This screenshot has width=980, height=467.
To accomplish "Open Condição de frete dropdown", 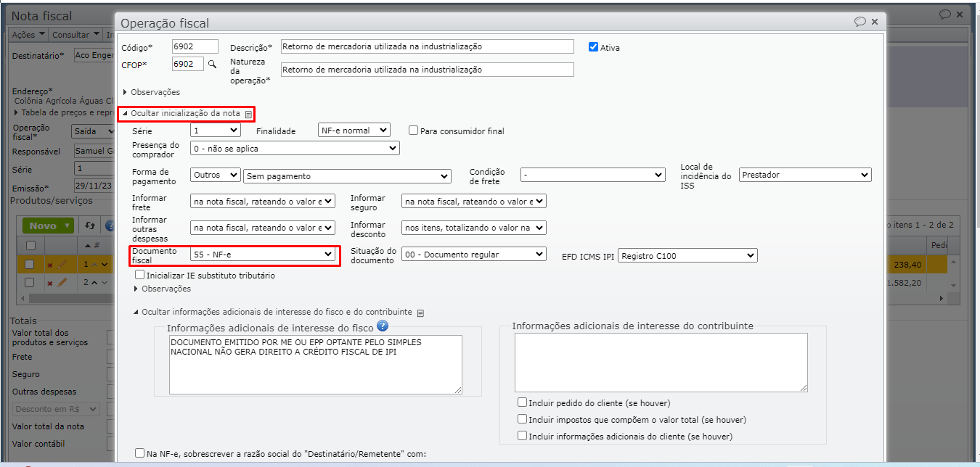I will 593,175.
